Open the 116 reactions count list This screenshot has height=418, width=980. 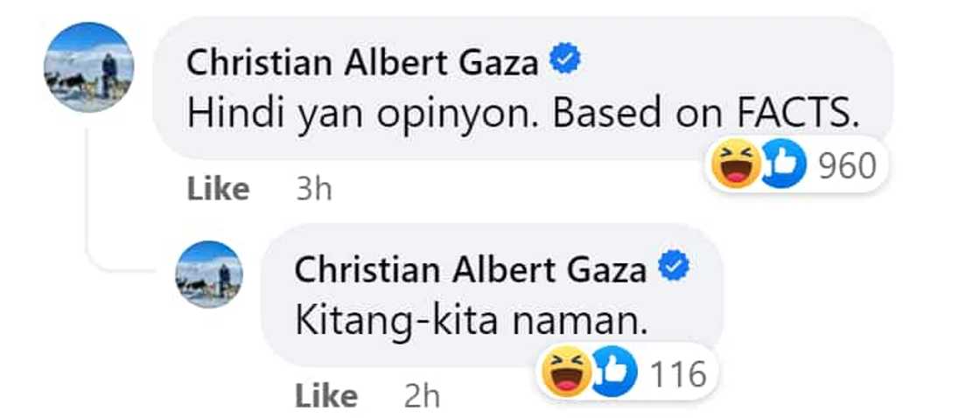(678, 373)
